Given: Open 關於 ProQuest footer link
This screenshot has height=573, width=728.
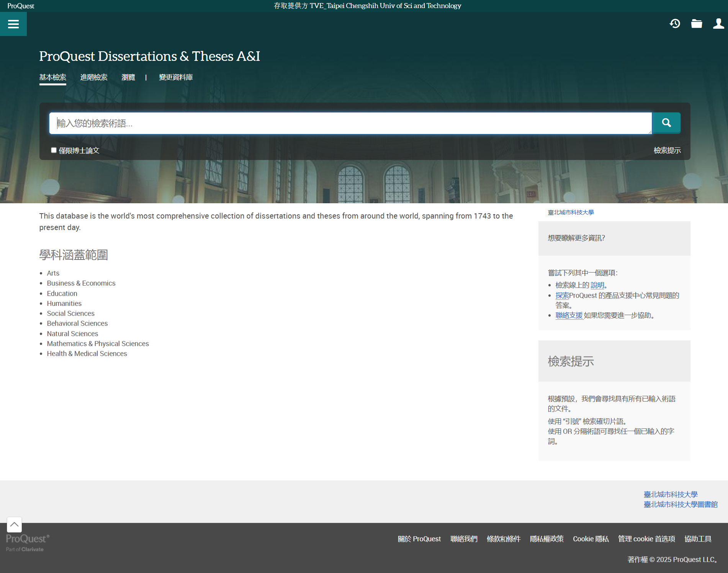Looking at the screenshot, I should point(419,539).
